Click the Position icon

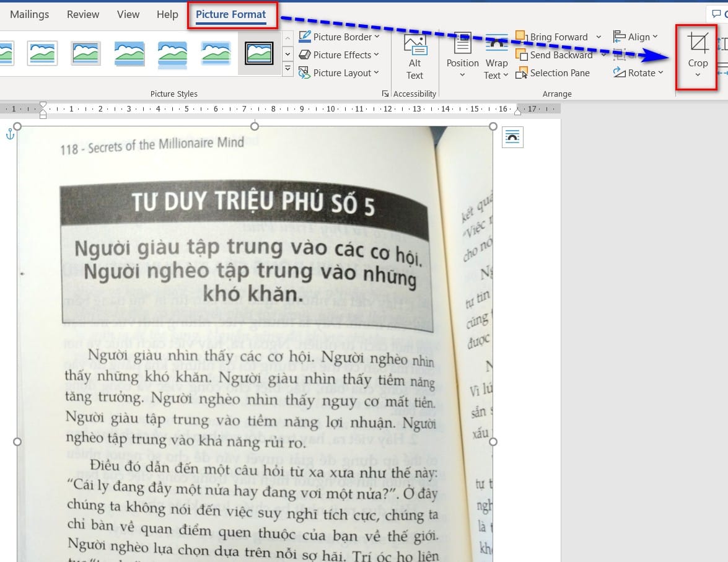[462, 43]
